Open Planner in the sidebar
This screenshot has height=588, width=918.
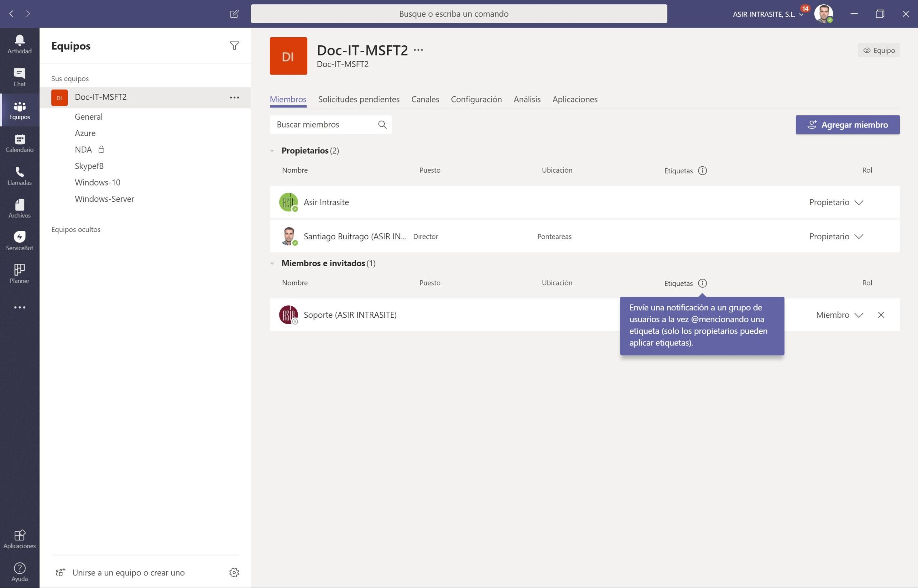point(19,274)
